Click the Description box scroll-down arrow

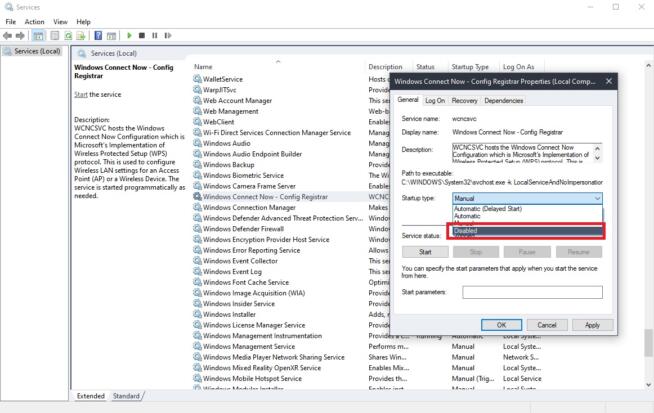click(x=597, y=158)
